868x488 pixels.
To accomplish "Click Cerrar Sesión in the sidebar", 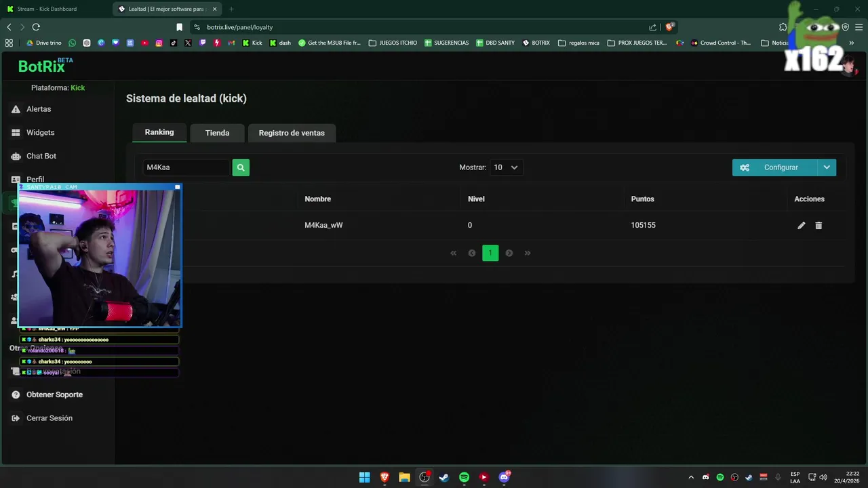I will pos(49,418).
